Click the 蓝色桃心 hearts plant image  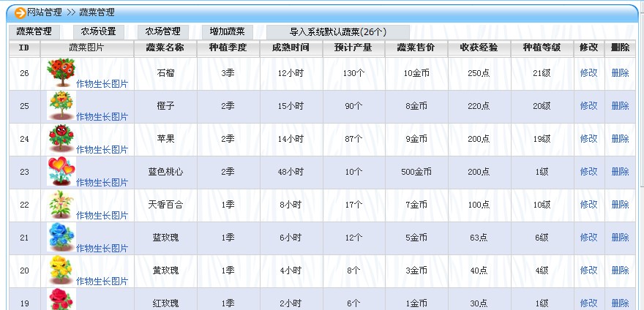point(61,171)
